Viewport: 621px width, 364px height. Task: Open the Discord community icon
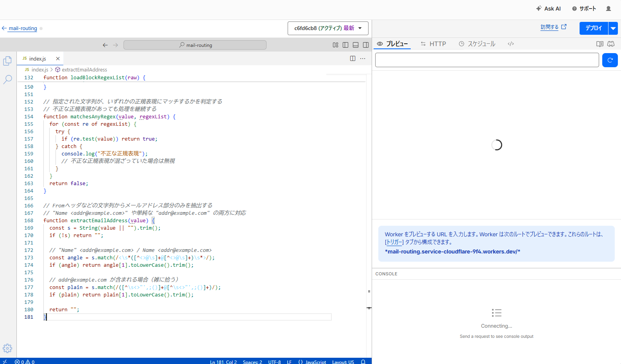coord(611,44)
